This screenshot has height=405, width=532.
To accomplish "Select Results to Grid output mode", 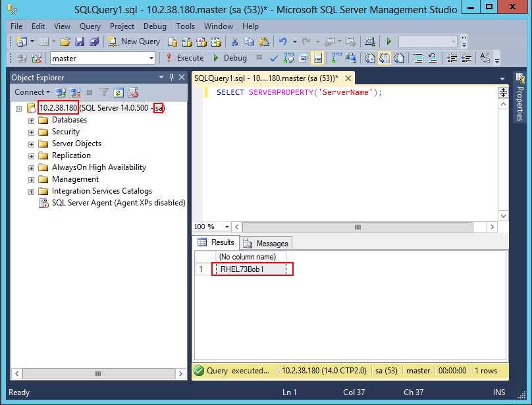I will pyautogui.click(x=385, y=59).
